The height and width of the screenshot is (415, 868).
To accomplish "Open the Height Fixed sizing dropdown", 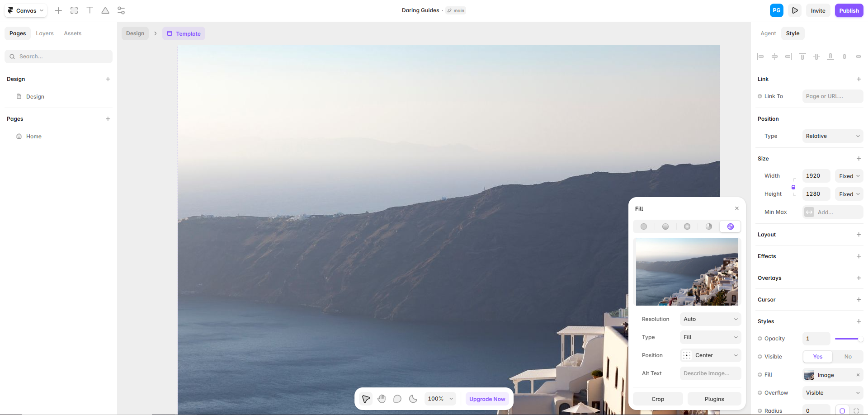I will pyautogui.click(x=849, y=194).
